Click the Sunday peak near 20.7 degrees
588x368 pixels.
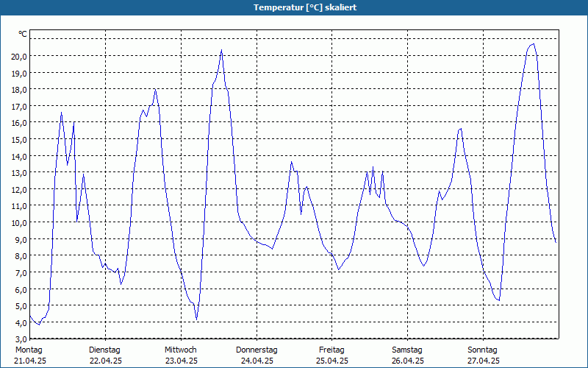(x=533, y=44)
